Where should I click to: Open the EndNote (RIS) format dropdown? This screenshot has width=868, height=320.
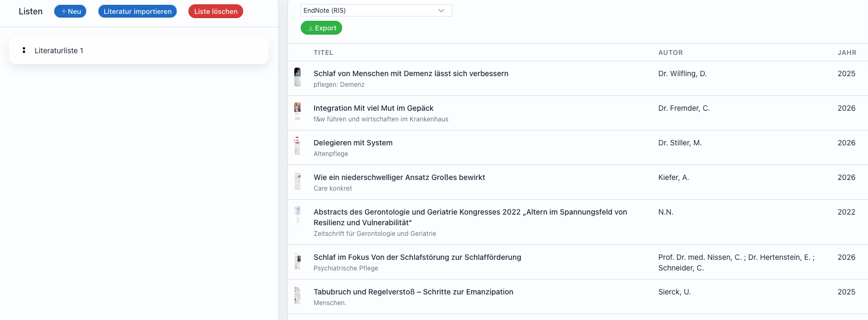tap(376, 11)
